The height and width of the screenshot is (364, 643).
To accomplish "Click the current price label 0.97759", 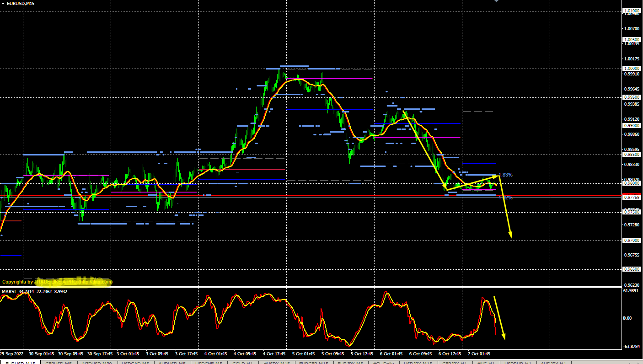I will click(x=631, y=198).
